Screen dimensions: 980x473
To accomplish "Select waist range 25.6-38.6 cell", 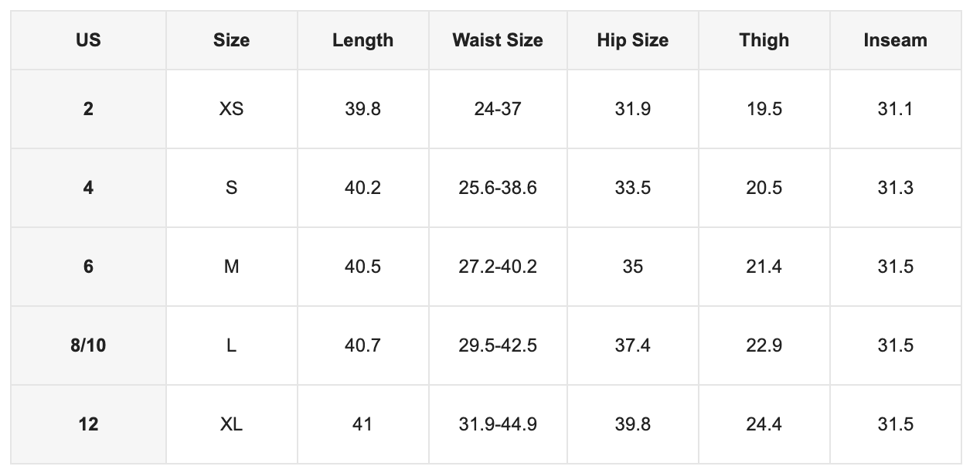I will (x=498, y=188).
